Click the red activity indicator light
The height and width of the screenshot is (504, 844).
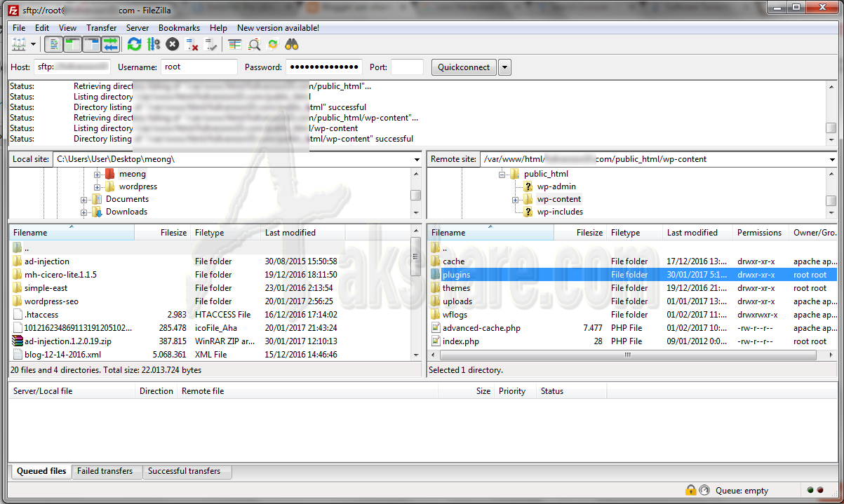(x=820, y=491)
